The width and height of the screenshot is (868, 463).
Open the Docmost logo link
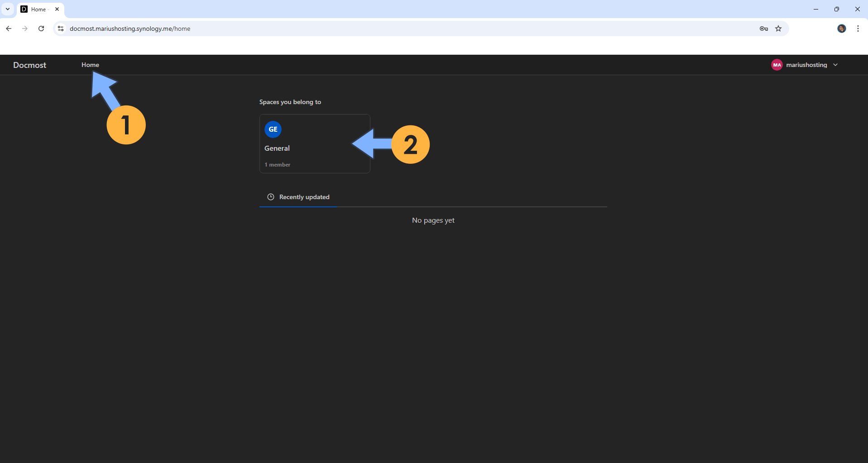pyautogui.click(x=29, y=65)
